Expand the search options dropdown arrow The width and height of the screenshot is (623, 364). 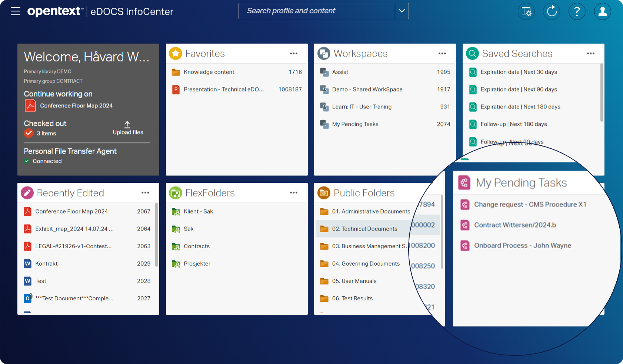(402, 11)
